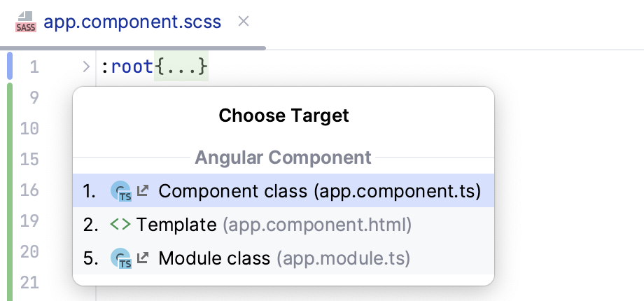
Task: Click line number 21 in the gutter
Action: click(30, 282)
